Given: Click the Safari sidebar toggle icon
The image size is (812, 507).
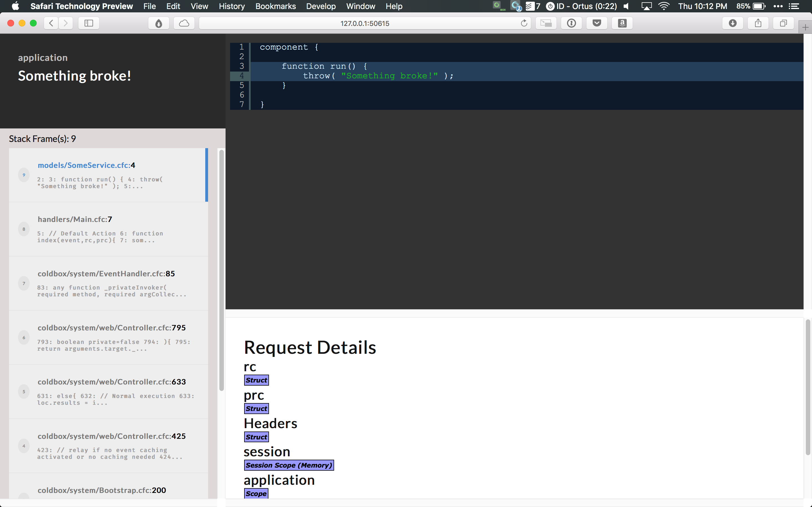Looking at the screenshot, I should (89, 23).
